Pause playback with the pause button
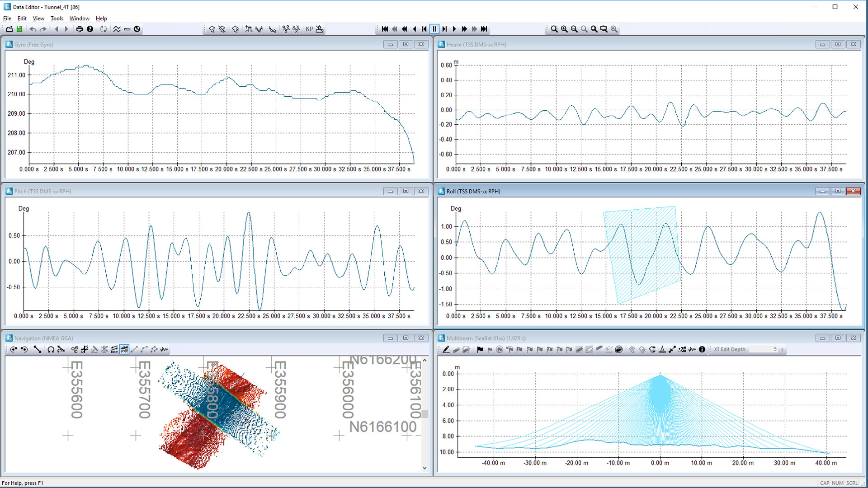 (x=434, y=29)
